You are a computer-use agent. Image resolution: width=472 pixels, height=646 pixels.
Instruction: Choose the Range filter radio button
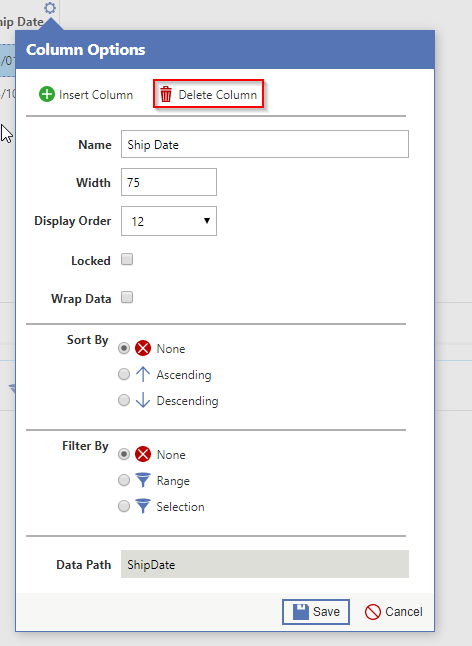(124, 480)
